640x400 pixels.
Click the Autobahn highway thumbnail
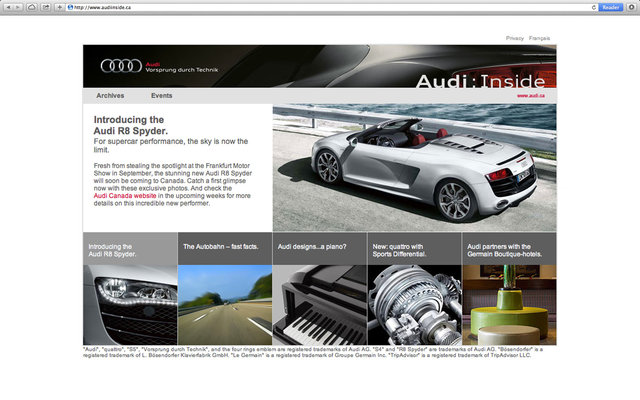coord(225,305)
